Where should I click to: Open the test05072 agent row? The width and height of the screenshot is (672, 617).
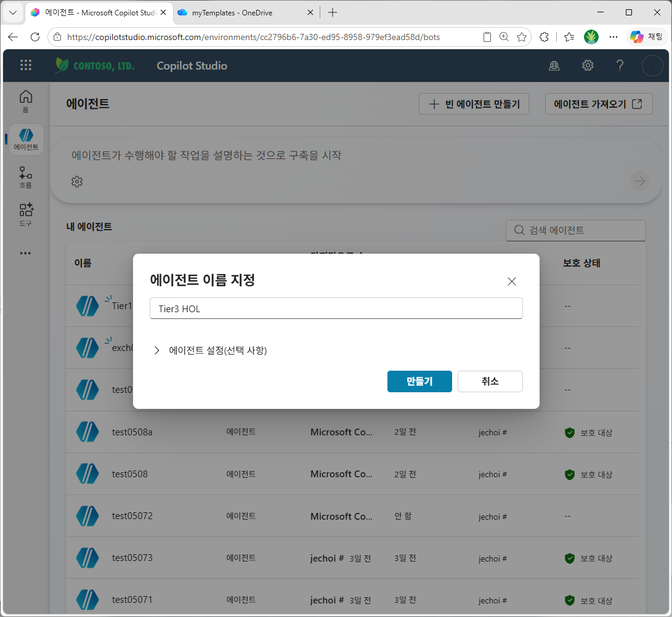click(x=352, y=516)
